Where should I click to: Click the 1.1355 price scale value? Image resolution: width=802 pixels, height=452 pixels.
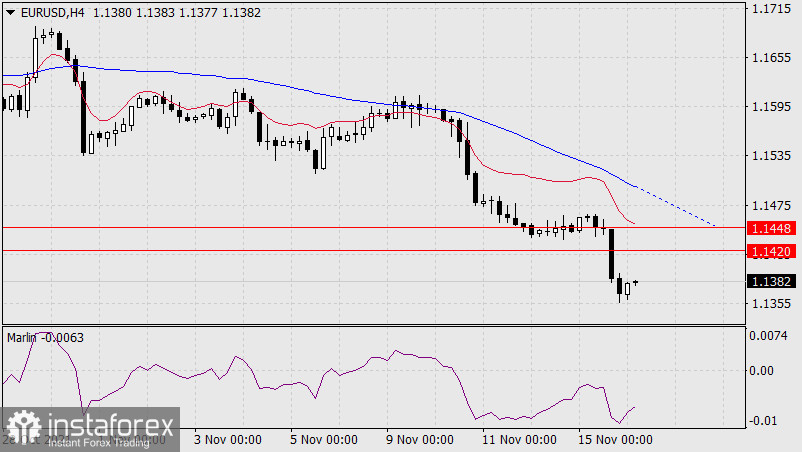(x=770, y=303)
